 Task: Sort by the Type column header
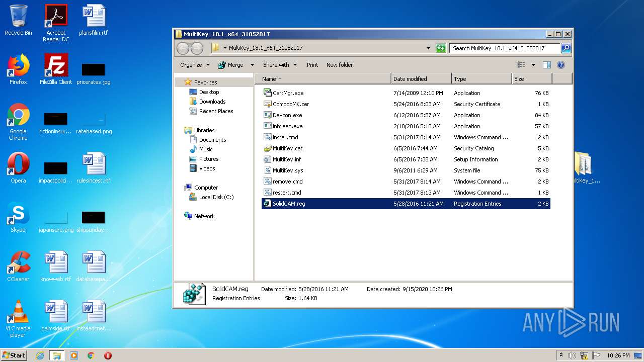click(x=481, y=79)
